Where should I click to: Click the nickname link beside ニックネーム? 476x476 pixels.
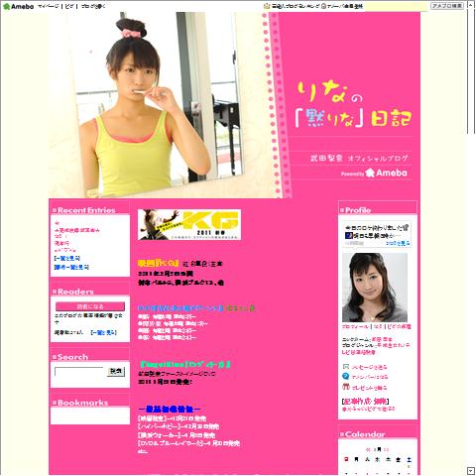pos(382,339)
